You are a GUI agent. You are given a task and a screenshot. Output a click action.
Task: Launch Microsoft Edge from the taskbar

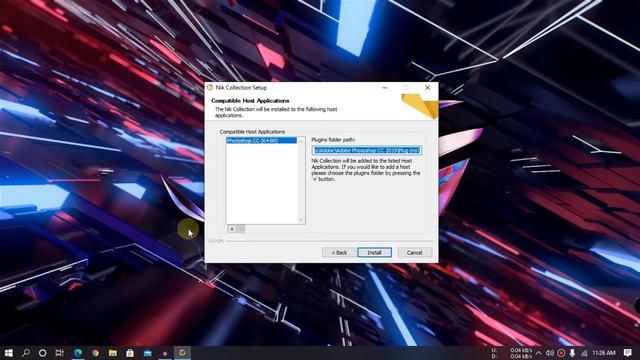[78, 353]
